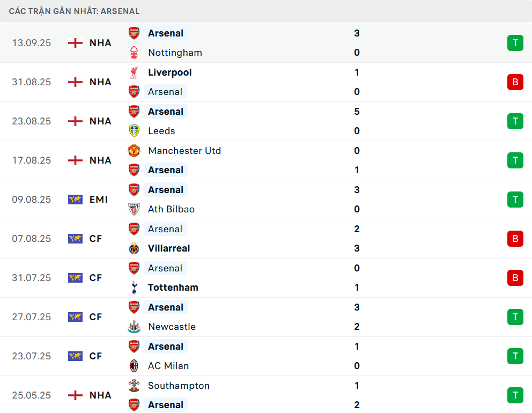The image size is (532, 413).
Task: Click the green T badge on the Southampton match
Action: click(x=515, y=395)
